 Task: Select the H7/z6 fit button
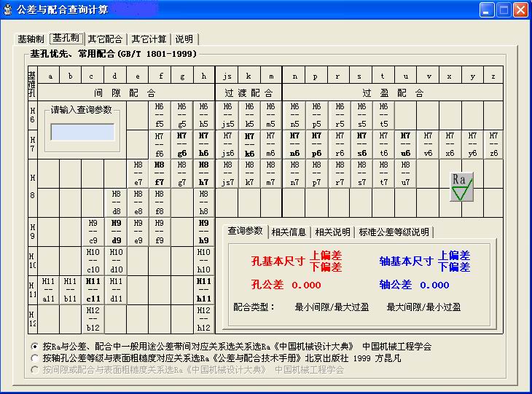(493, 145)
